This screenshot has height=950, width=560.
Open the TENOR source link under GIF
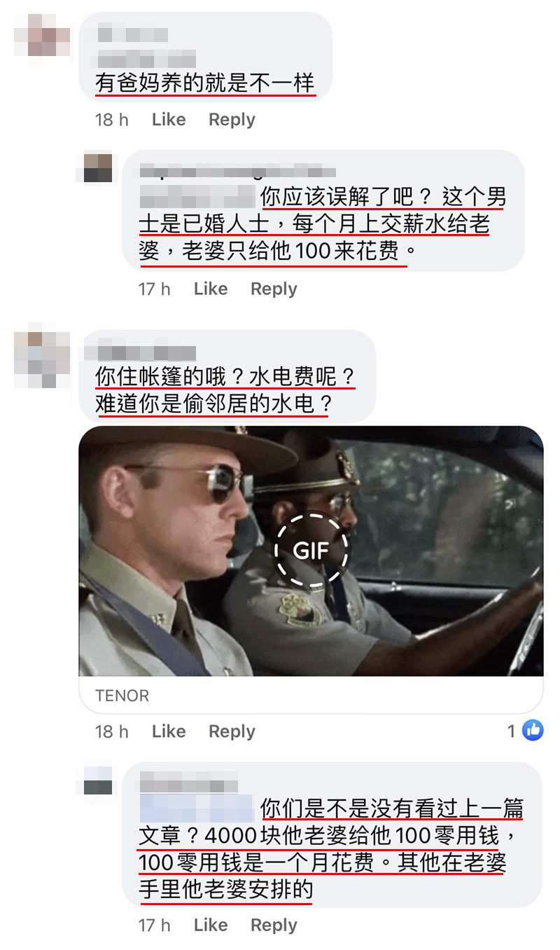(122, 696)
